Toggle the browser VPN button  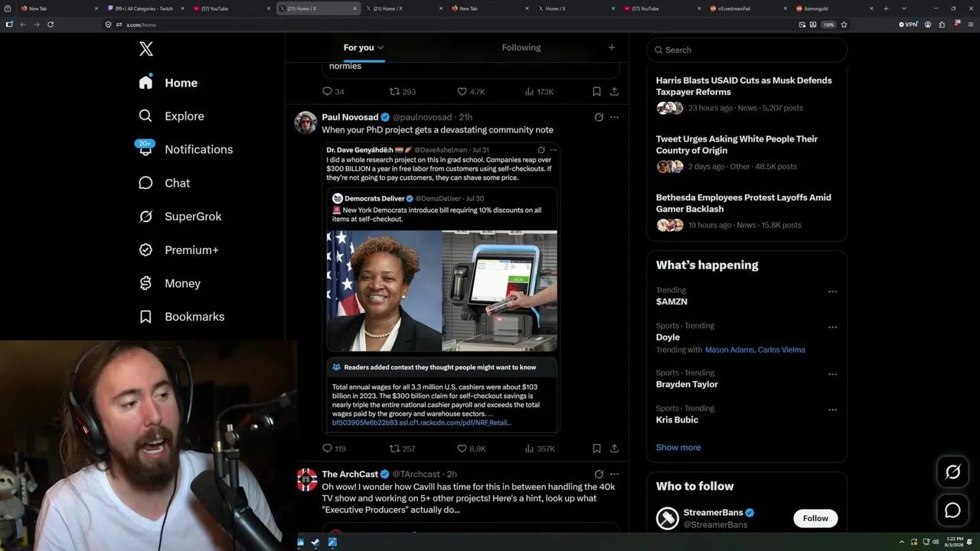[x=908, y=24]
